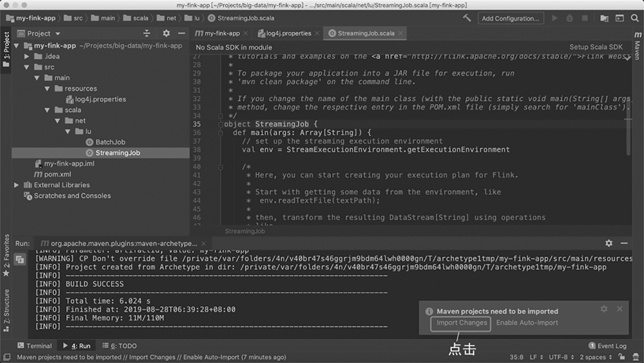Image resolution: width=644 pixels, height=363 pixels.
Task: Click the Debug bug icon
Action: click(x=570, y=18)
